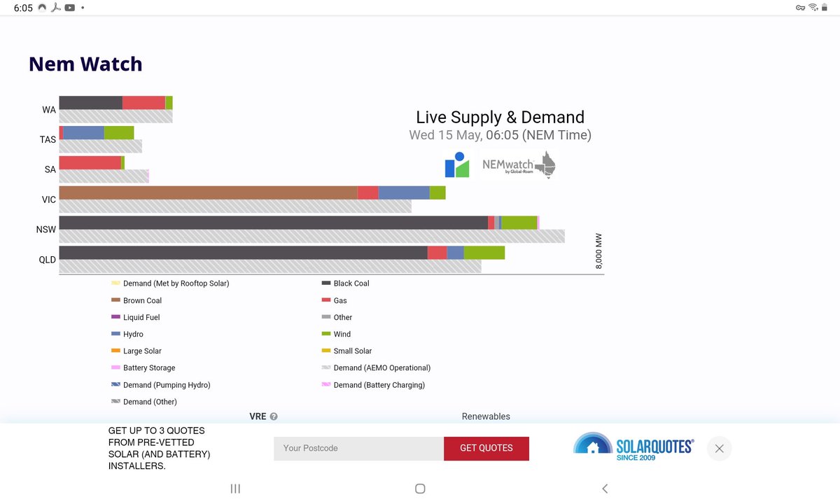
Task: Click the colored bar-chart logo beside NEMwatch
Action: [456, 164]
